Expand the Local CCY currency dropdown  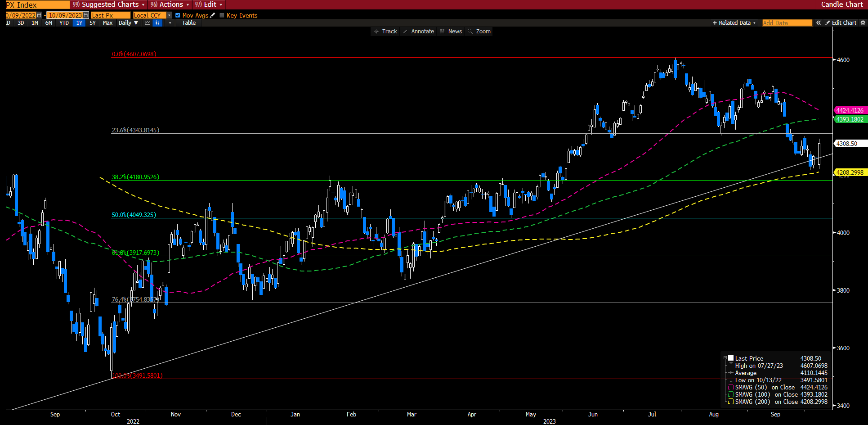click(x=170, y=15)
